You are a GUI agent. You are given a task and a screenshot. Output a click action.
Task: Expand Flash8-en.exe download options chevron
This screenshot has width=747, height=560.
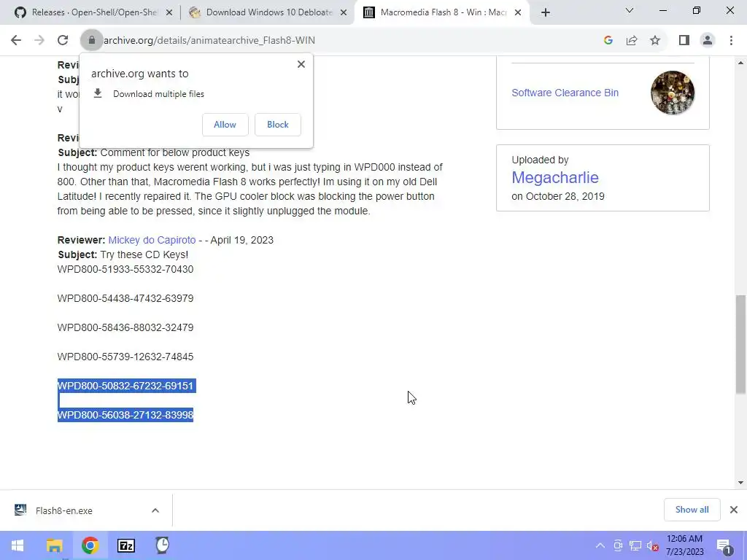(x=155, y=510)
